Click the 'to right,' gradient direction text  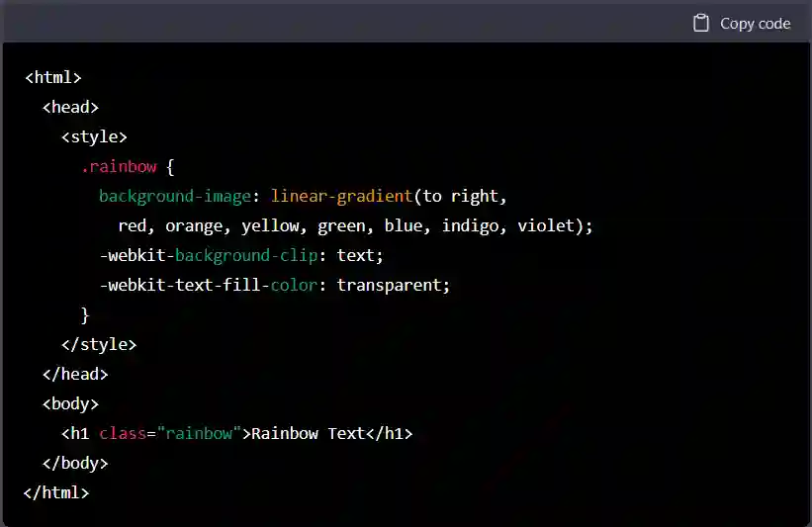pyautogui.click(x=465, y=197)
